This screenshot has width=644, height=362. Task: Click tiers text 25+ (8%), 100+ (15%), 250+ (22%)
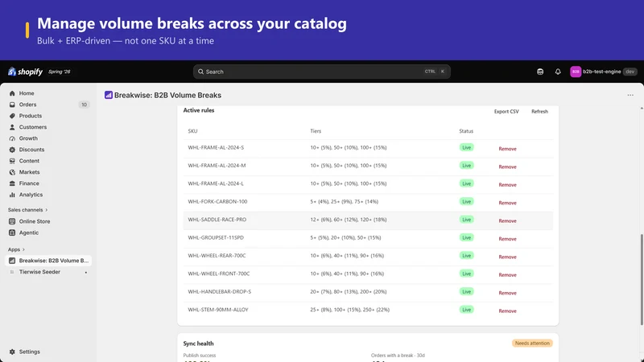[x=349, y=310]
